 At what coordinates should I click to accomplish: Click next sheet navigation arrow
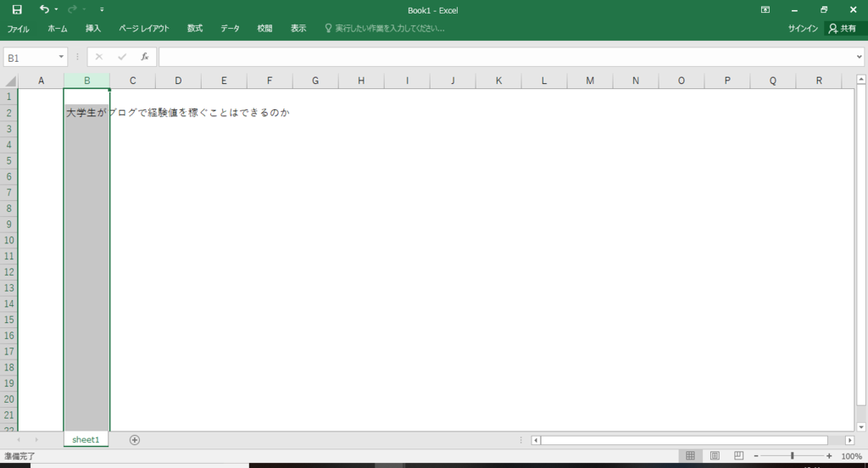[x=36, y=440]
